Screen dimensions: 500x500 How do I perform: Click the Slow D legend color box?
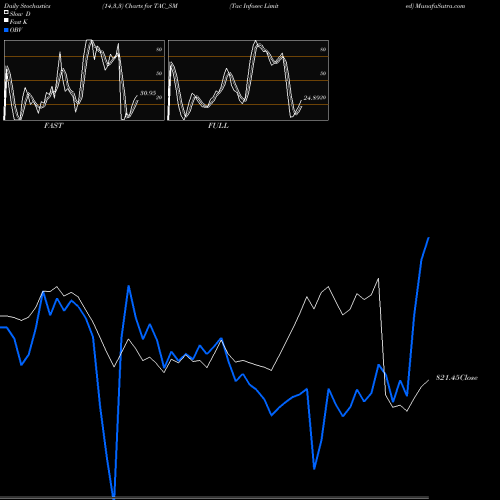(x=6, y=12)
